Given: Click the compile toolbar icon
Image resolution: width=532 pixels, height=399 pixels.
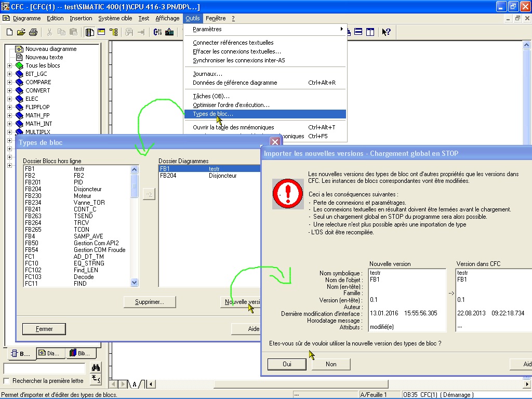Looking at the screenshot, I should click(158, 32).
